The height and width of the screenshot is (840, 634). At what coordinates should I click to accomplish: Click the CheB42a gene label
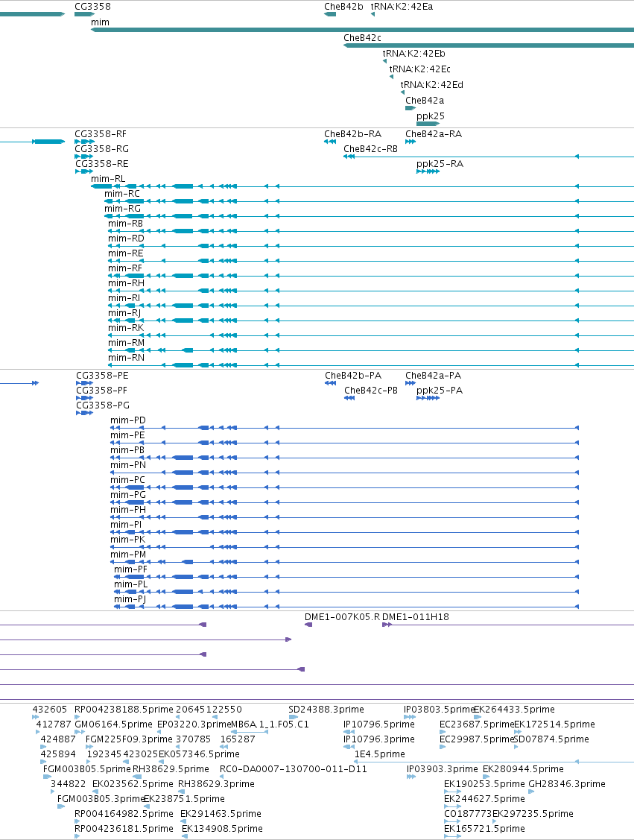(x=425, y=100)
